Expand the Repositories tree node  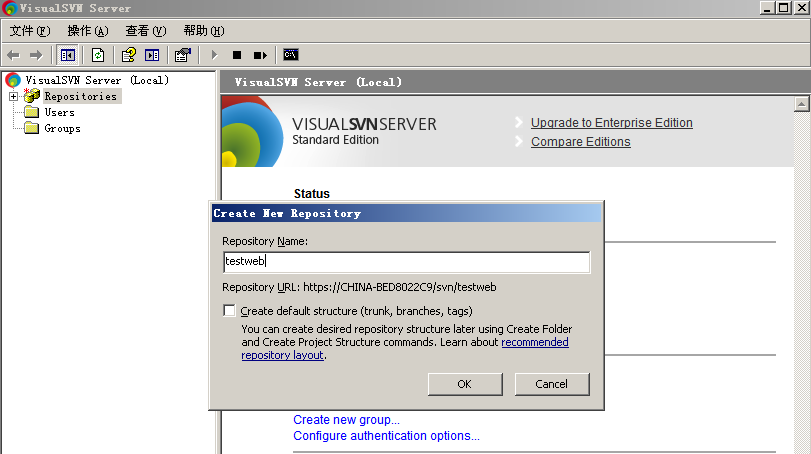13,96
